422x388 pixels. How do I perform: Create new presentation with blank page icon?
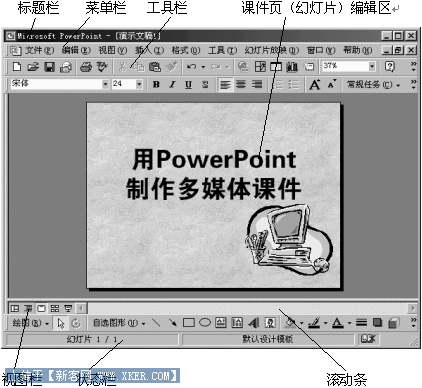click(17, 67)
